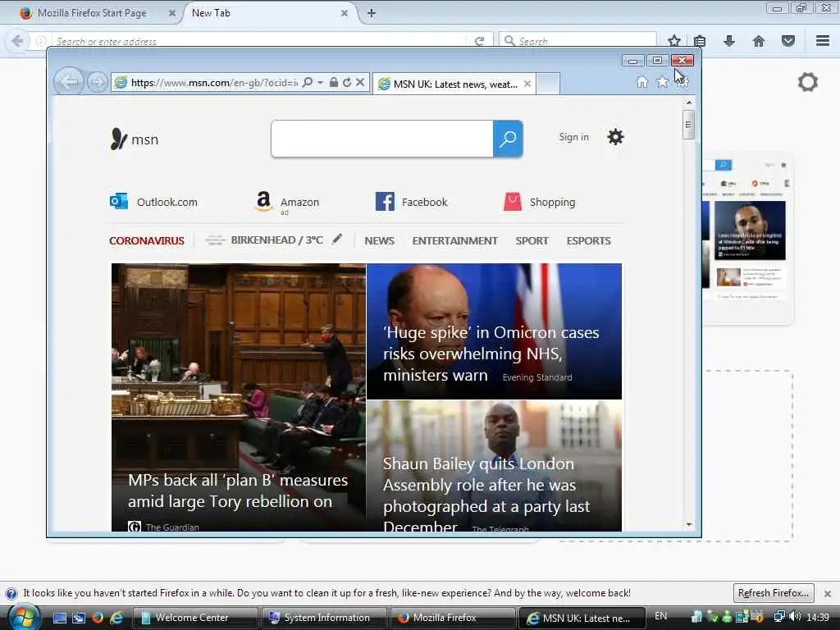840x630 pixels.
Task: Click the Firefox Pocket icon
Action: [787, 41]
